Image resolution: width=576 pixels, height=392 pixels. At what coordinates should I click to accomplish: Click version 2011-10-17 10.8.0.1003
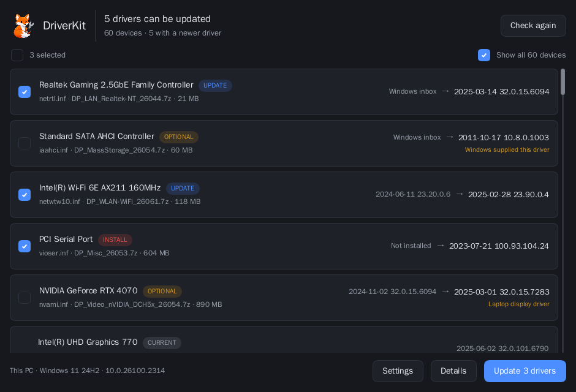point(503,138)
